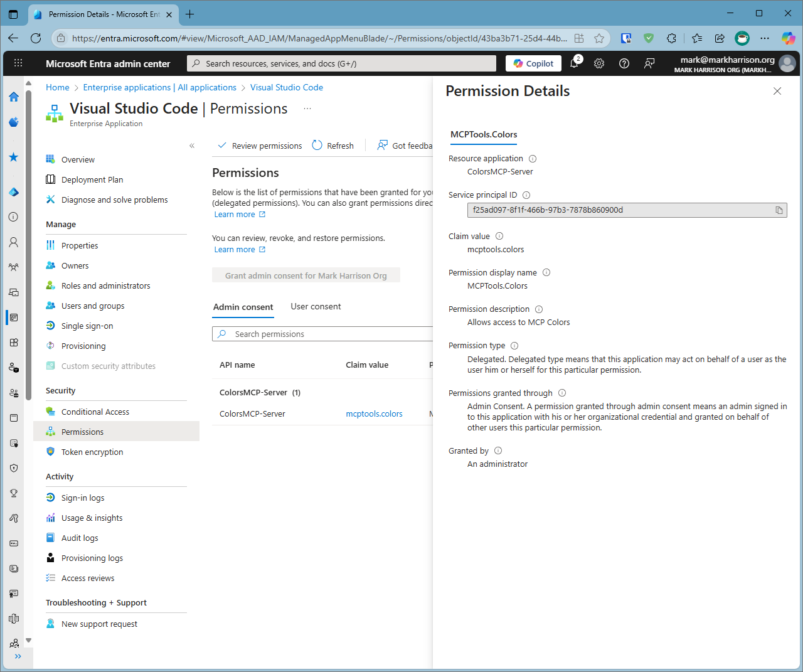This screenshot has height=672, width=803.
Task: Refresh the permissions list
Action: click(333, 145)
